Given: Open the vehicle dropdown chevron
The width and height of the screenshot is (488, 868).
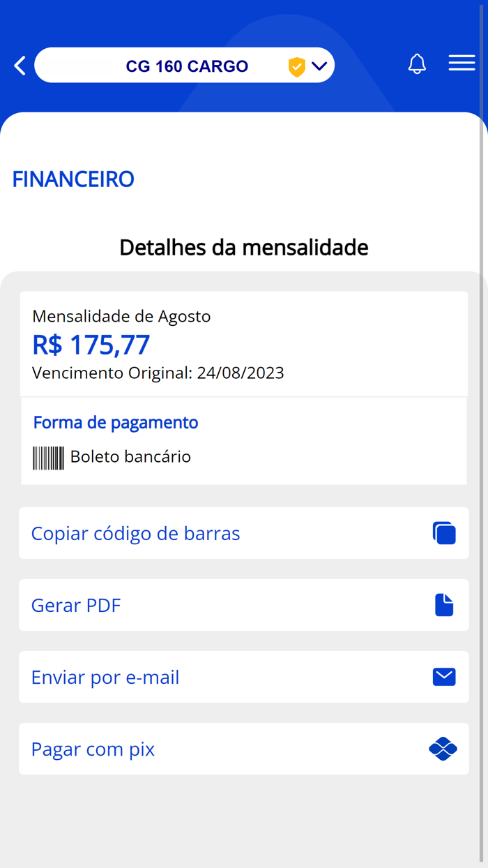Looking at the screenshot, I should [319, 66].
